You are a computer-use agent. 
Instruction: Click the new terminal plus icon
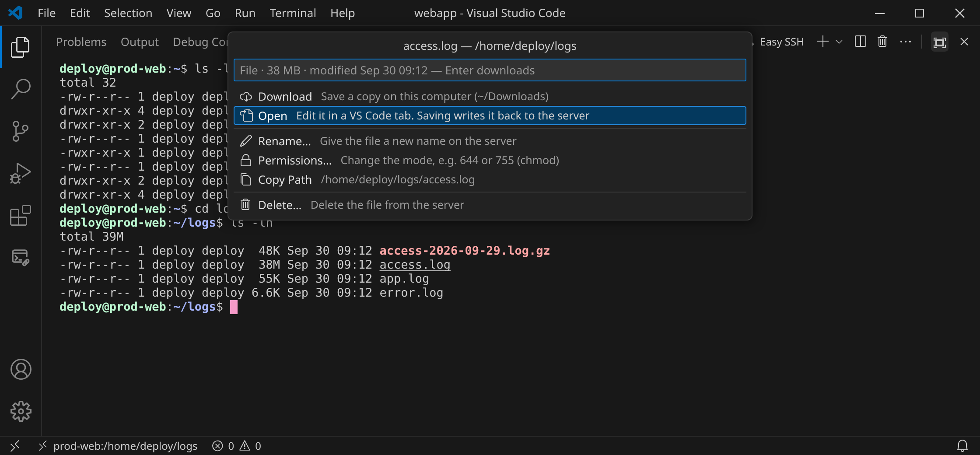(x=823, y=42)
